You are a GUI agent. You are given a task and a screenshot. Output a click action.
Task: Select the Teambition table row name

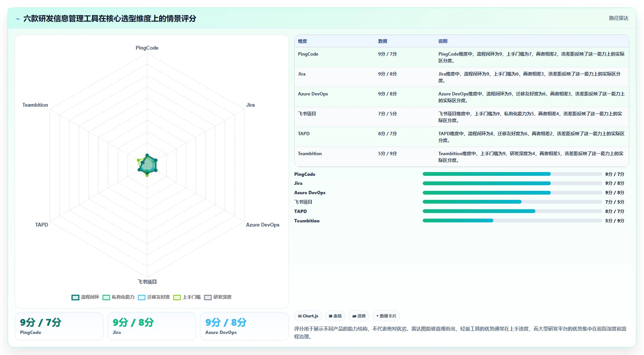click(x=310, y=154)
